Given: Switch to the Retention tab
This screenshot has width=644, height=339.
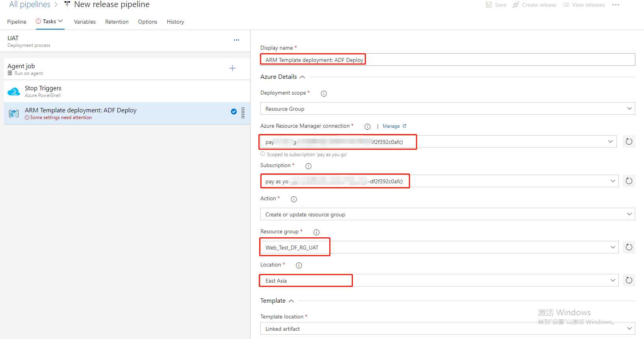Looking at the screenshot, I should [x=117, y=22].
